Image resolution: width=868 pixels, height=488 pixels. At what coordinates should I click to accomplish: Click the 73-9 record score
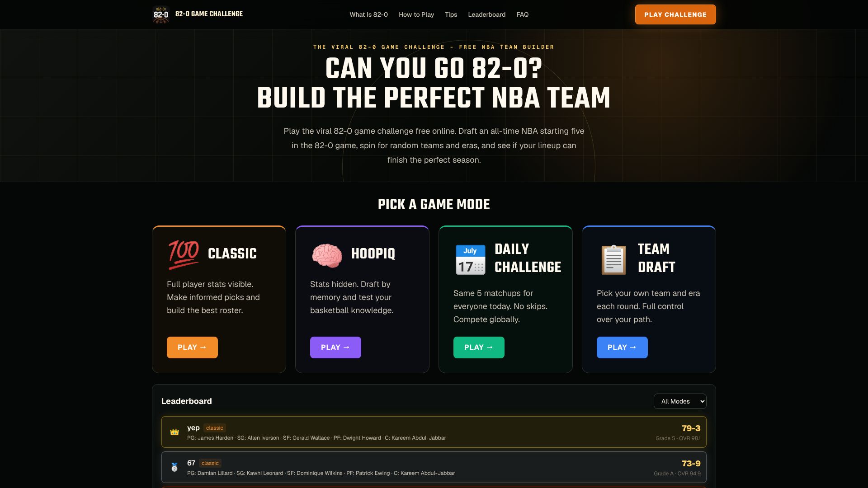click(691, 463)
